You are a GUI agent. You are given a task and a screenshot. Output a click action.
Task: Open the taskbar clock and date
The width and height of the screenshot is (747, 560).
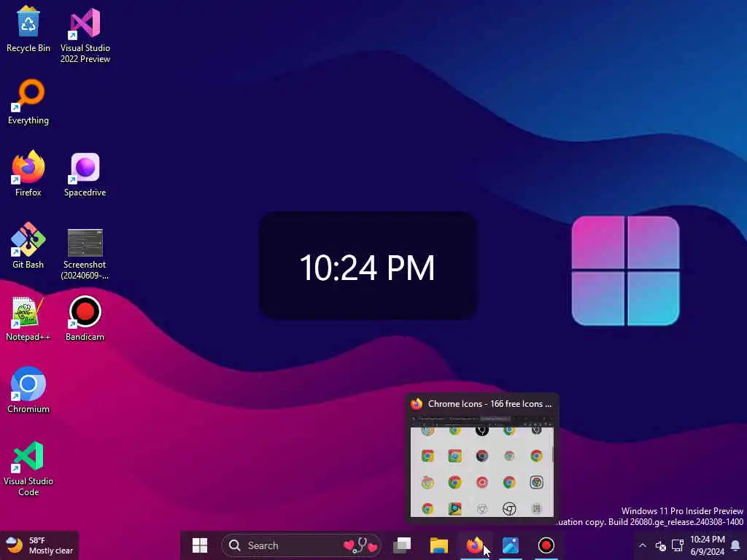708,545
